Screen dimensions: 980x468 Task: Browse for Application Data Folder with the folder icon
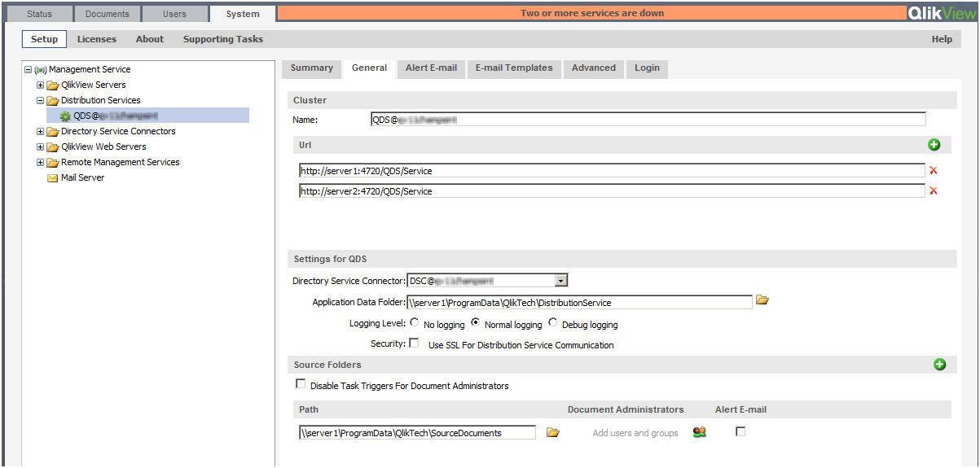pyautogui.click(x=762, y=301)
